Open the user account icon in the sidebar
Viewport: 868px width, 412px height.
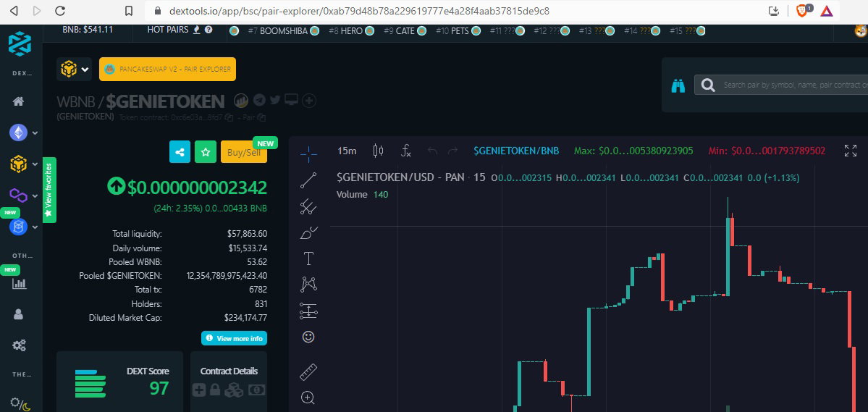(19, 314)
